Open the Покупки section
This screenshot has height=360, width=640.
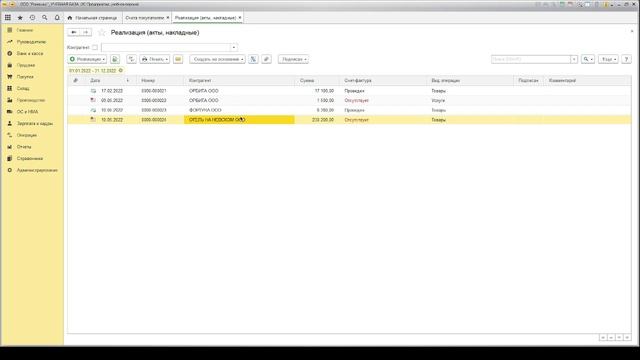[x=25, y=77]
